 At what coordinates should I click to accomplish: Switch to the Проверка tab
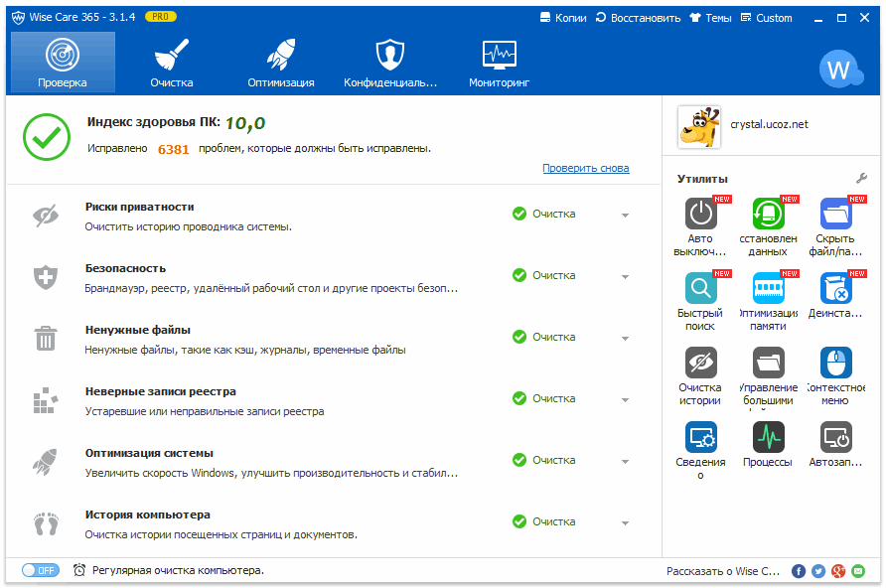[x=63, y=63]
